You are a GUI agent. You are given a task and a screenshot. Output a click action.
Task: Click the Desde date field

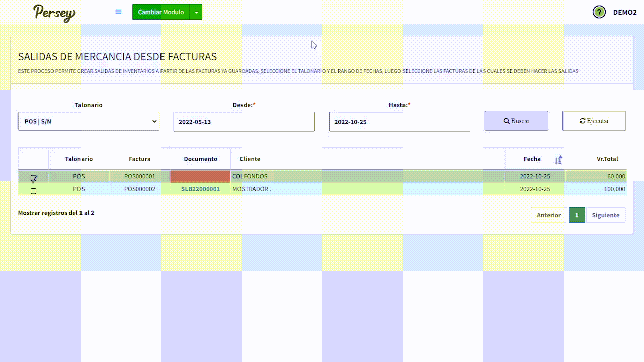point(244,122)
